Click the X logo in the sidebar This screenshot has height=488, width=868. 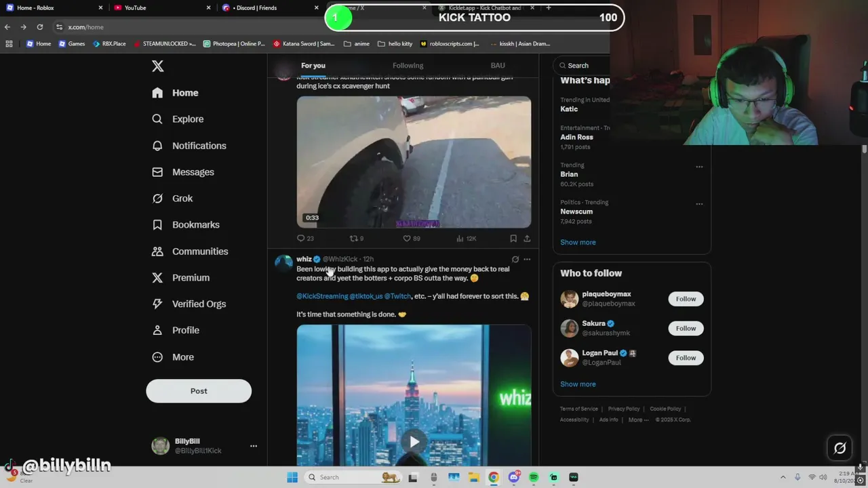(157, 66)
